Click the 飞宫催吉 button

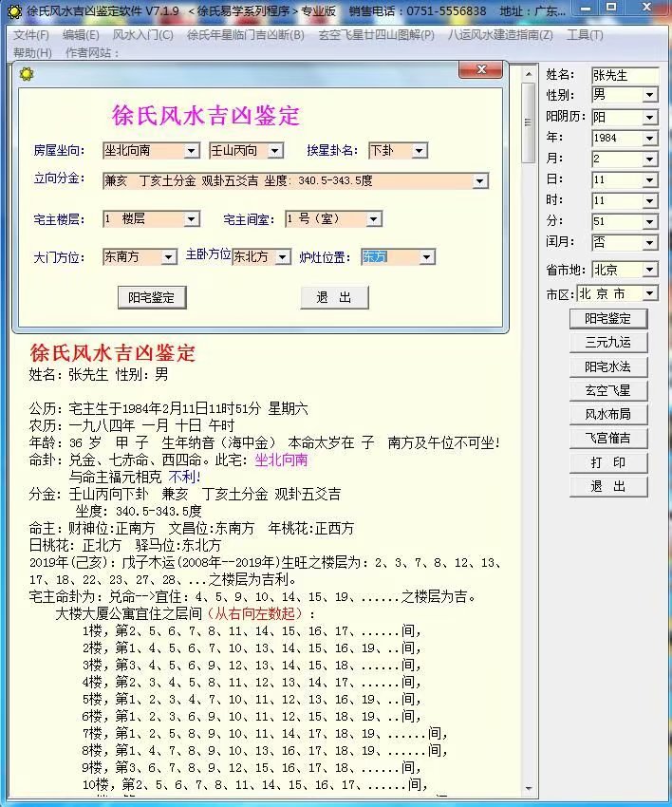point(608,438)
